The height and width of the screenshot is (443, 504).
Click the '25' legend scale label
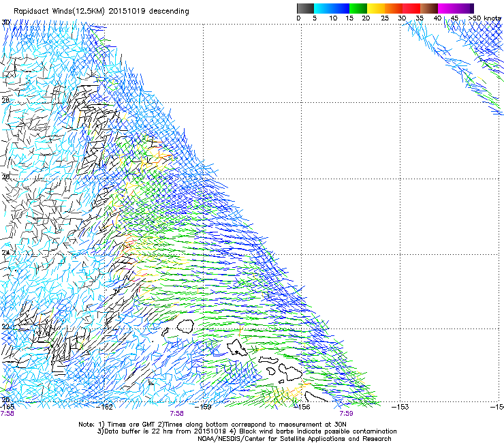385,18
